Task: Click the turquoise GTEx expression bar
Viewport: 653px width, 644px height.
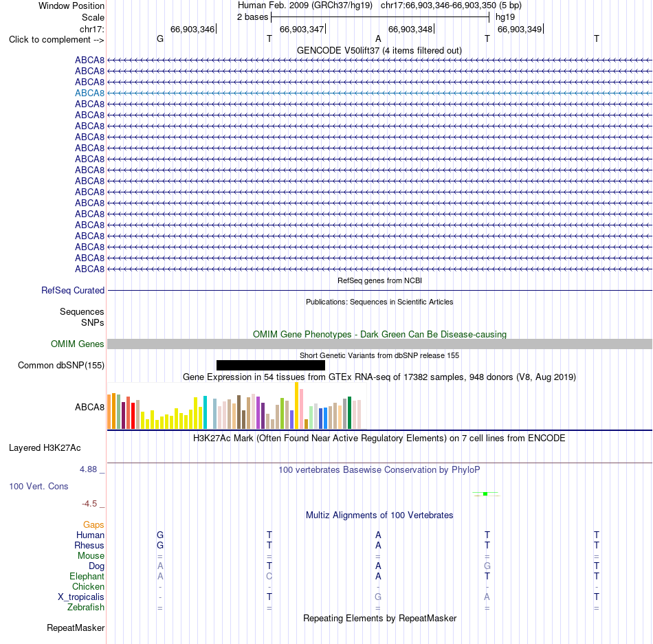Action: click(205, 412)
